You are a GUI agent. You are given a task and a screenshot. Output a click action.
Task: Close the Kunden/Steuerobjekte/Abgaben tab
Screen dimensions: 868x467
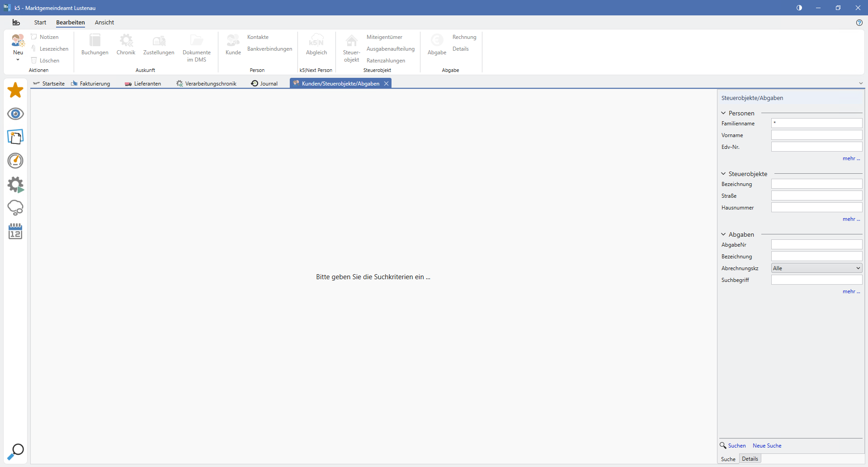tap(386, 84)
